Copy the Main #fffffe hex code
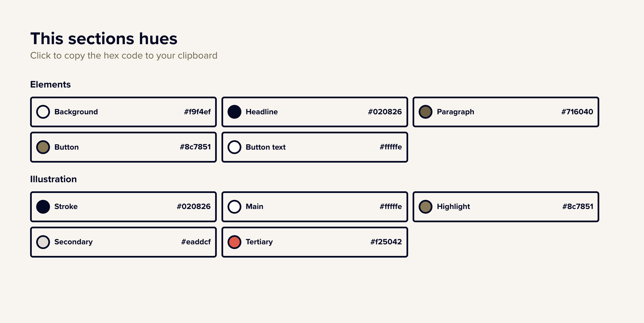Viewport: 644px width, 323px height. click(391, 206)
